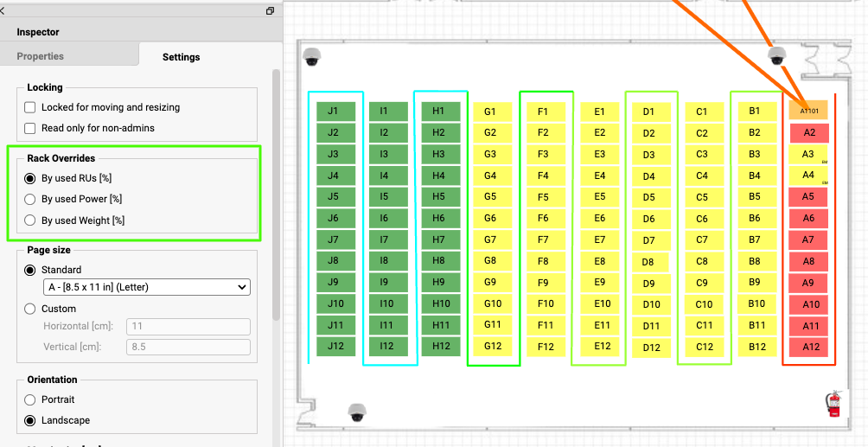Image resolution: width=868 pixels, height=447 pixels.
Task: Select the security camera at bottom-left of room
Action: coord(357,412)
